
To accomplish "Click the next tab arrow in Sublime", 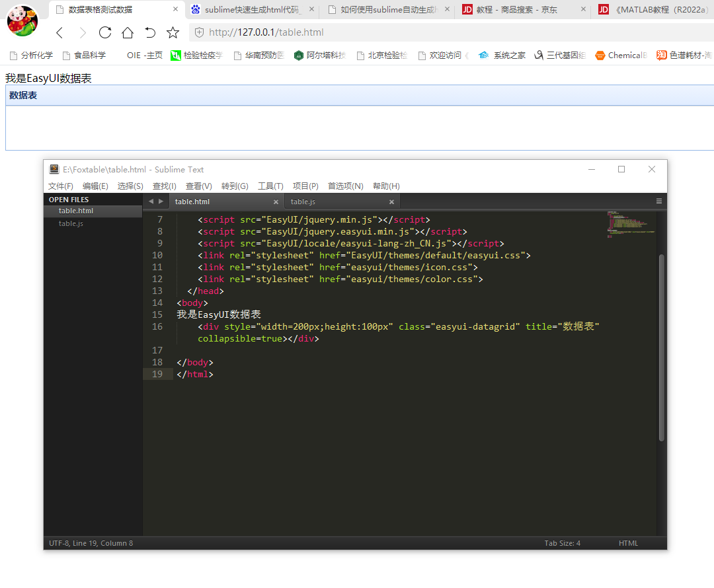I will (161, 201).
